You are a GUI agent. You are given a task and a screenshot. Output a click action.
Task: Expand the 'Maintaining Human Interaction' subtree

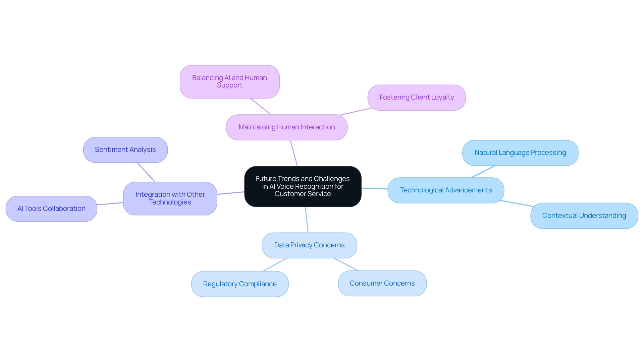286,127
